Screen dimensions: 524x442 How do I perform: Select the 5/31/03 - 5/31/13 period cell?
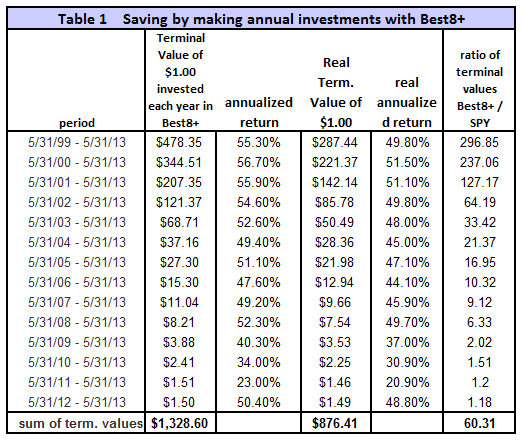(x=77, y=223)
